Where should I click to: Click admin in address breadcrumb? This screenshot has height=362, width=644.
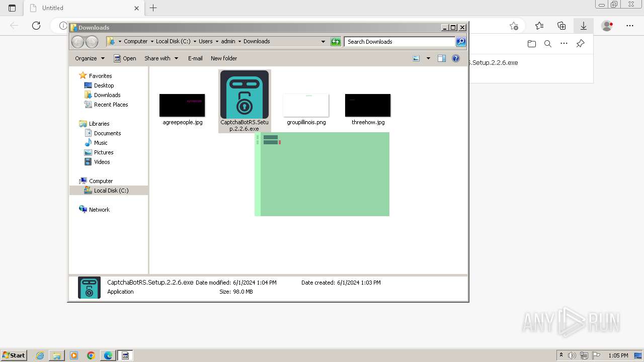pyautogui.click(x=228, y=42)
